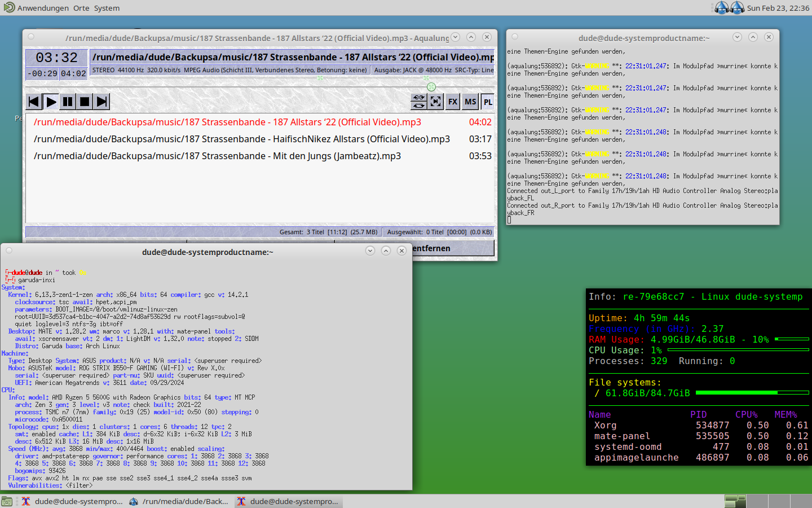
Task: Toggle shuffle mode button next to FX
Action: (436, 102)
